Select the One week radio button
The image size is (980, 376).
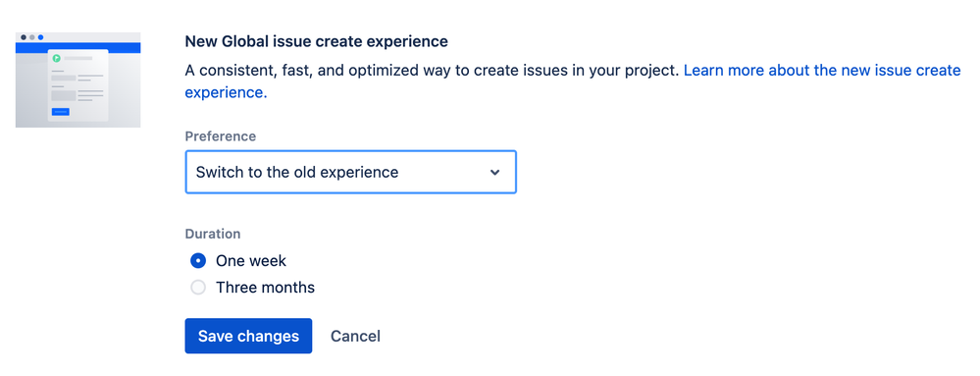(x=198, y=260)
